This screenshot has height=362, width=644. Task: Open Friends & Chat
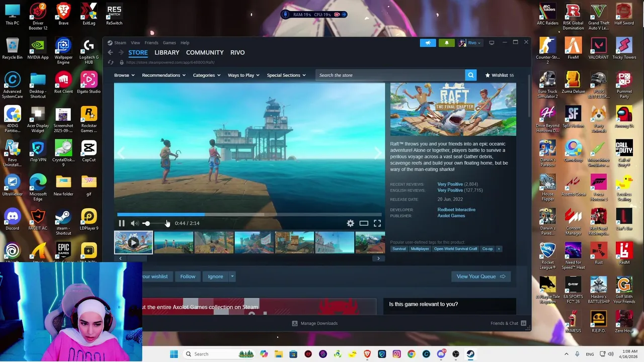pyautogui.click(x=508, y=323)
